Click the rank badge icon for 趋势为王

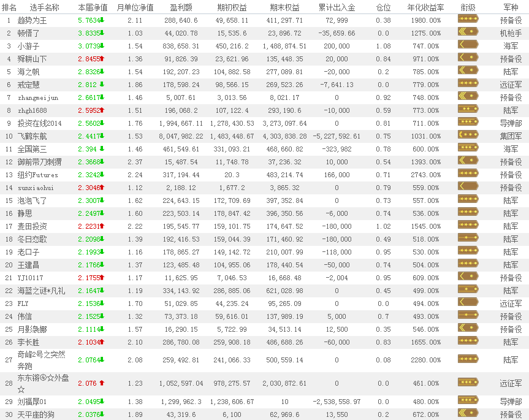(468, 19)
